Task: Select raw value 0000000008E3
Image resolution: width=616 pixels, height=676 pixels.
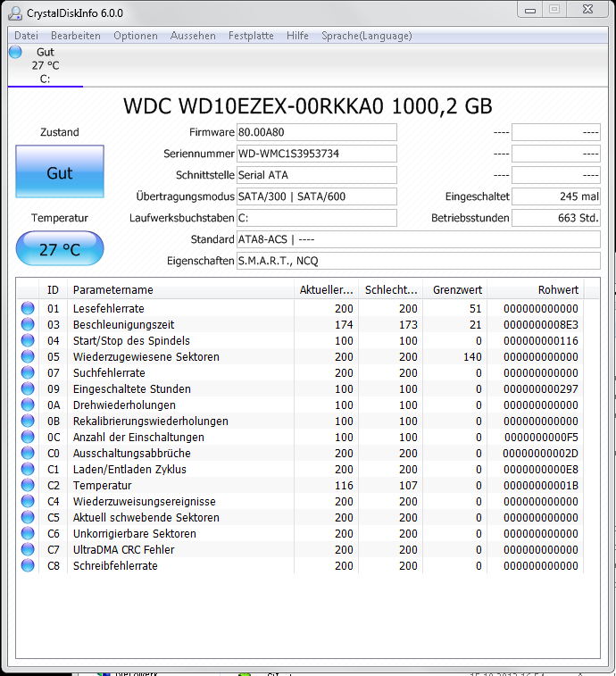Action: (x=541, y=325)
